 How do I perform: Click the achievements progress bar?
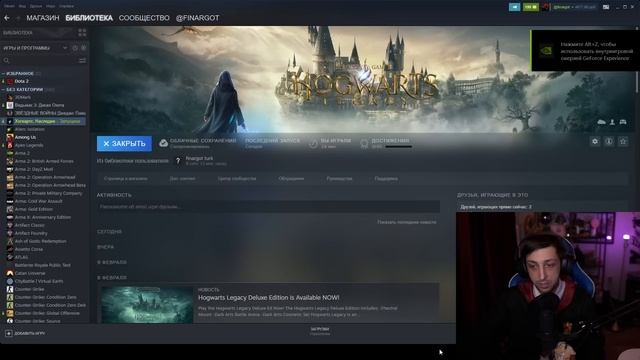point(398,147)
